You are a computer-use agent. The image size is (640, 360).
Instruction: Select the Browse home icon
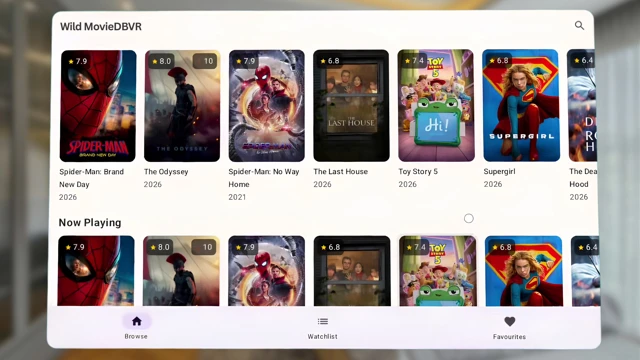pos(137,321)
